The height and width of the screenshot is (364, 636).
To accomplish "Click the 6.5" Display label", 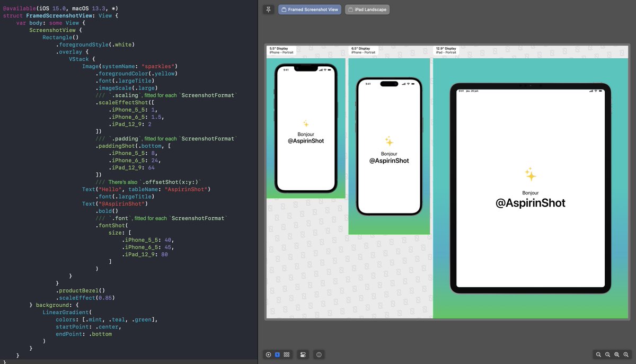I will (360, 48).
